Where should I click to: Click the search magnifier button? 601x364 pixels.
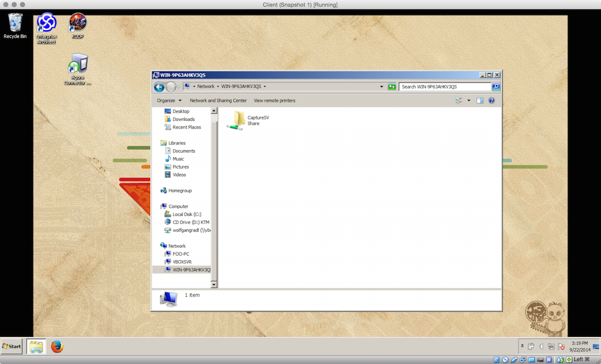[496, 87]
